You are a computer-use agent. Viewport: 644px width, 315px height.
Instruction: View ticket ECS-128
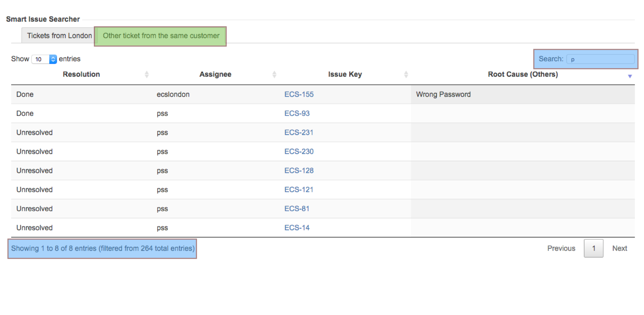pyautogui.click(x=299, y=171)
